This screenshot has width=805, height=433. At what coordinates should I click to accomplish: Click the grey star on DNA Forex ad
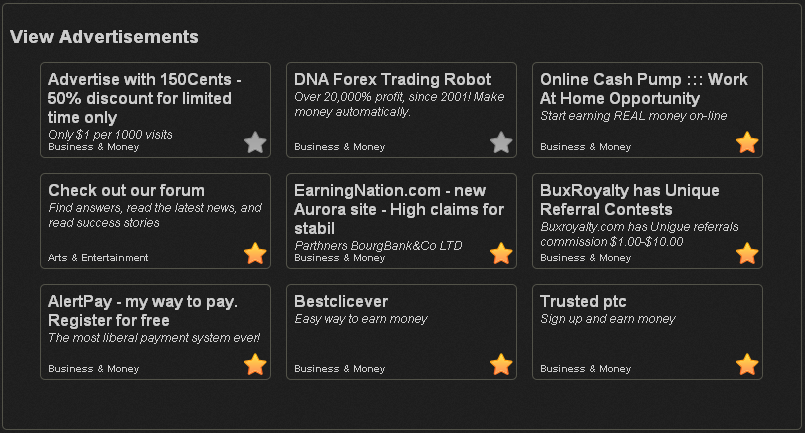point(501,142)
